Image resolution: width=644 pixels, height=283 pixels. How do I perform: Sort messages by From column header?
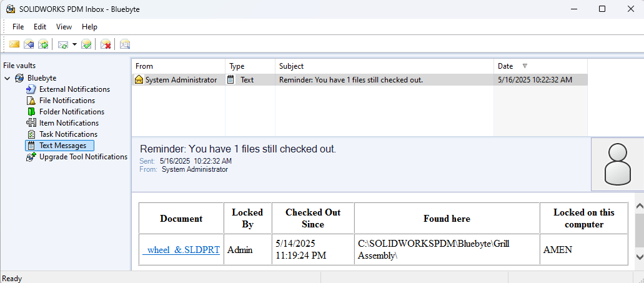point(178,66)
